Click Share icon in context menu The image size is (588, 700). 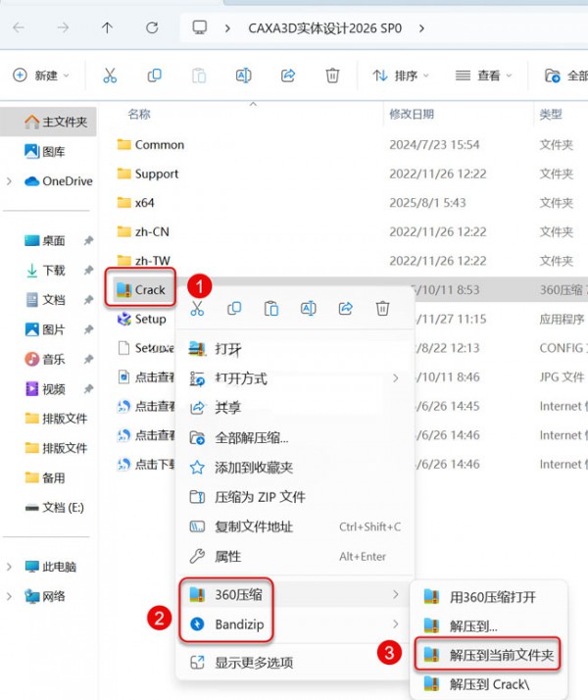[x=346, y=309]
